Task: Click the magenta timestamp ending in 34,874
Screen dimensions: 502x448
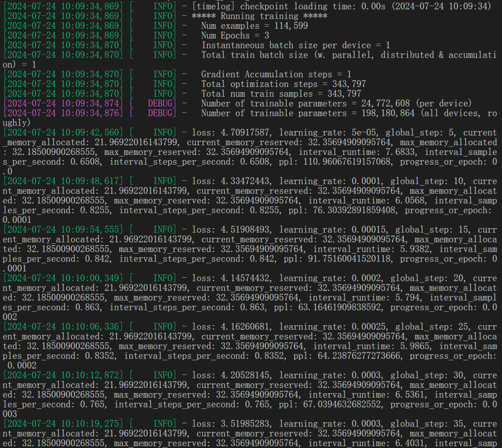Action: click(64, 103)
